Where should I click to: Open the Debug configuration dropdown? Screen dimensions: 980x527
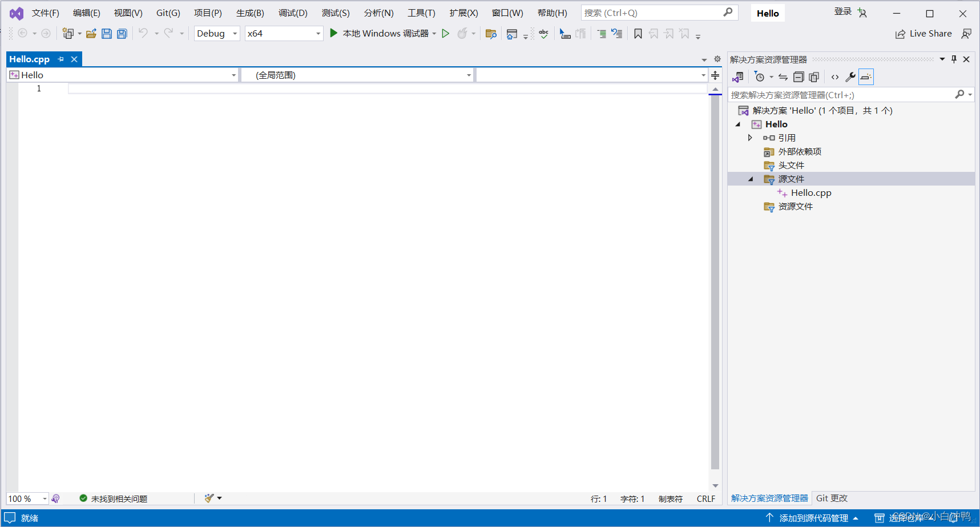click(x=217, y=34)
